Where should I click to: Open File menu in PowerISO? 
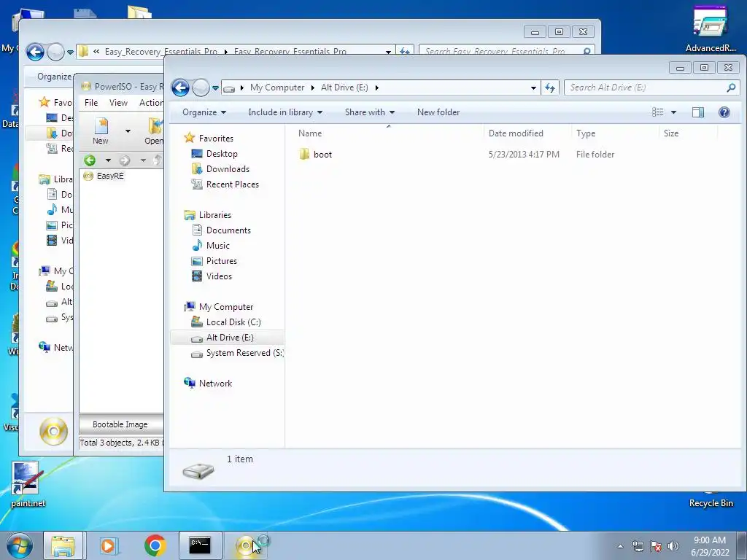coord(91,103)
